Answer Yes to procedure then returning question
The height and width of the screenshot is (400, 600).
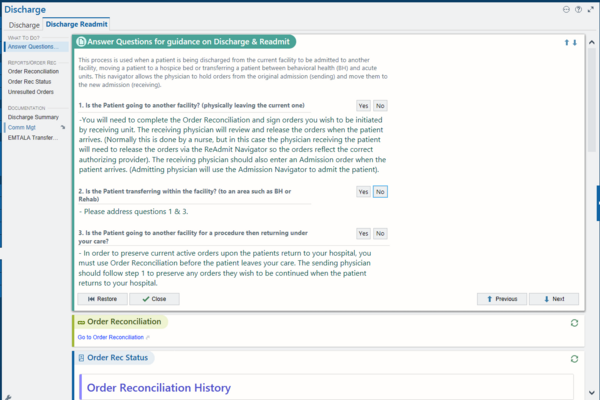(x=363, y=233)
